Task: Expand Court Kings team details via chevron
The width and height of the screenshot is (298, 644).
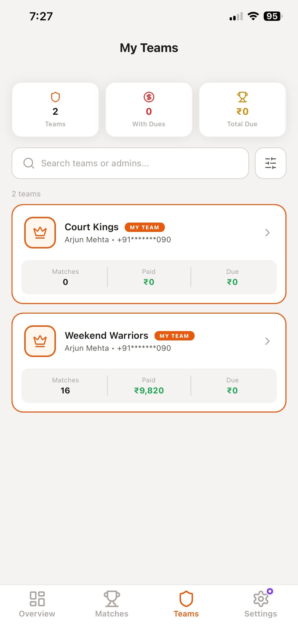Action: click(268, 232)
